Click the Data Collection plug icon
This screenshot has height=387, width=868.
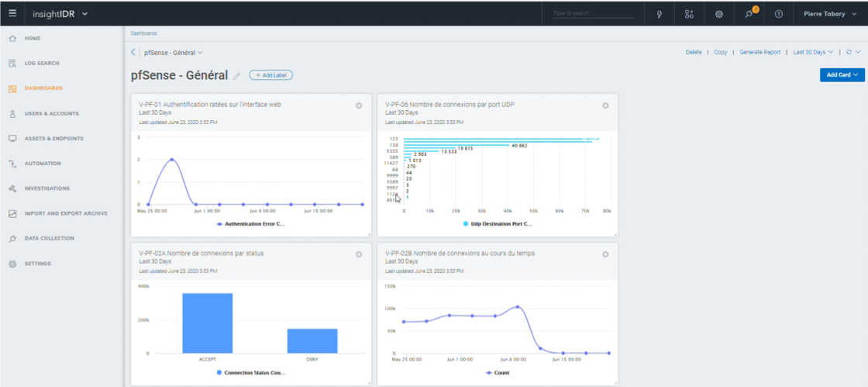click(x=12, y=239)
